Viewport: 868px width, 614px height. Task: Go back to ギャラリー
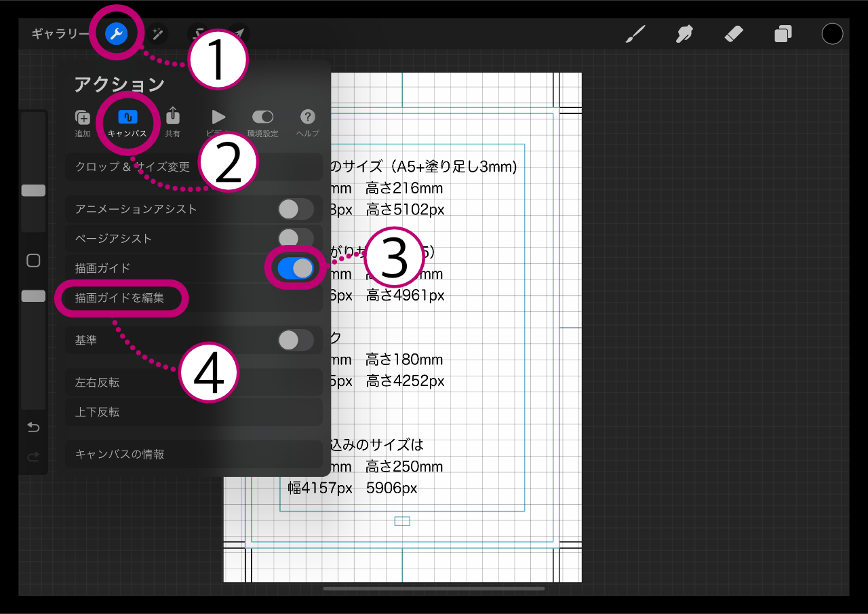[x=60, y=34]
